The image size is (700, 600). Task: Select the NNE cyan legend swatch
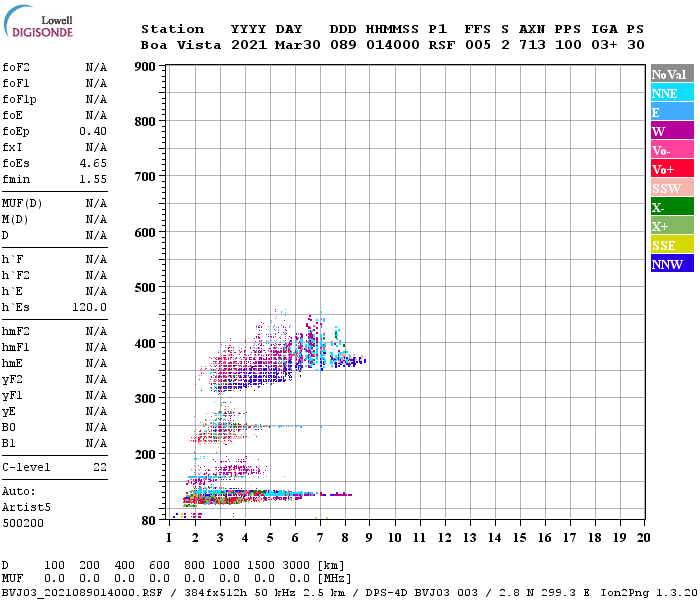tap(672, 93)
